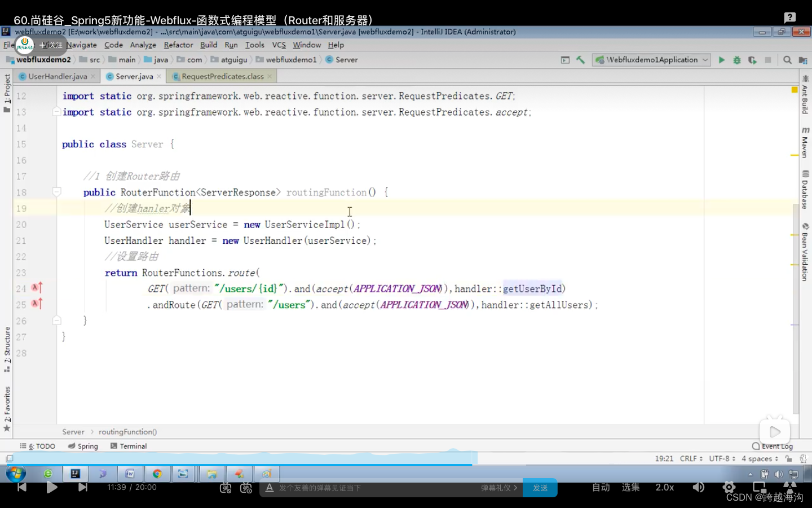Viewport: 812px width, 508px height.
Task: Open Search Everywhere magnifier icon
Action: (787, 60)
